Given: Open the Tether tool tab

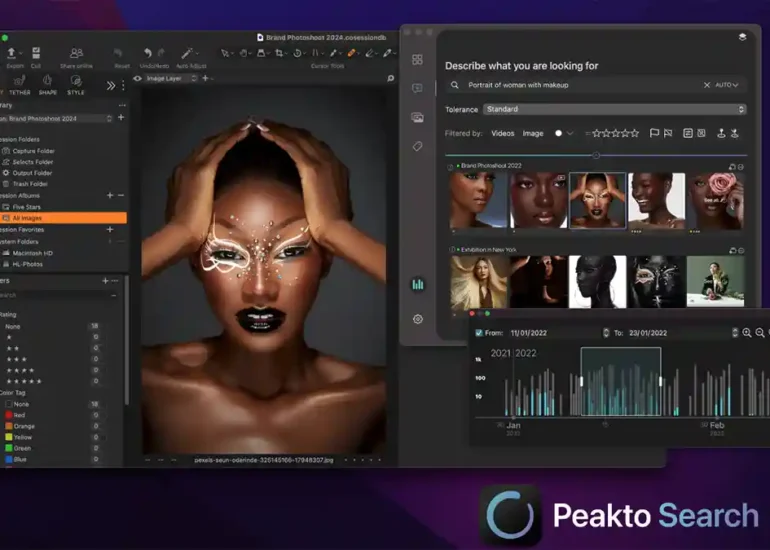Looking at the screenshot, I should point(20,84).
